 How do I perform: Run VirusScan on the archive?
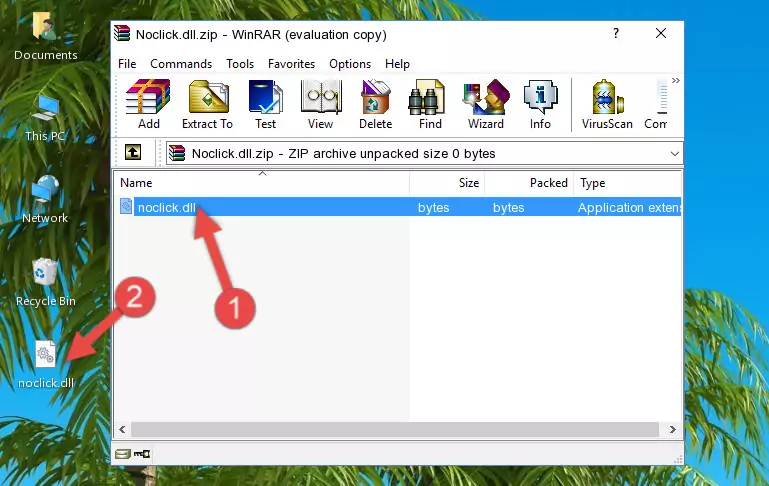tap(607, 104)
